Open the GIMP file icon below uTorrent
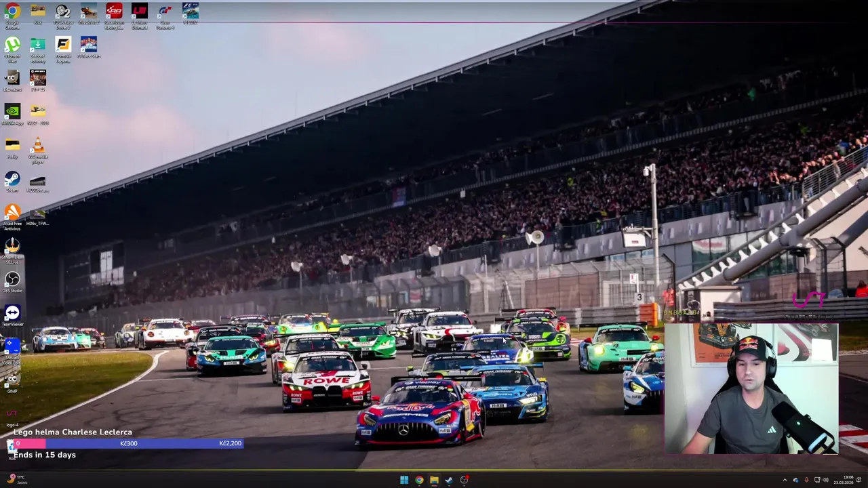Image resolution: width=868 pixels, height=488 pixels. [x=12, y=81]
